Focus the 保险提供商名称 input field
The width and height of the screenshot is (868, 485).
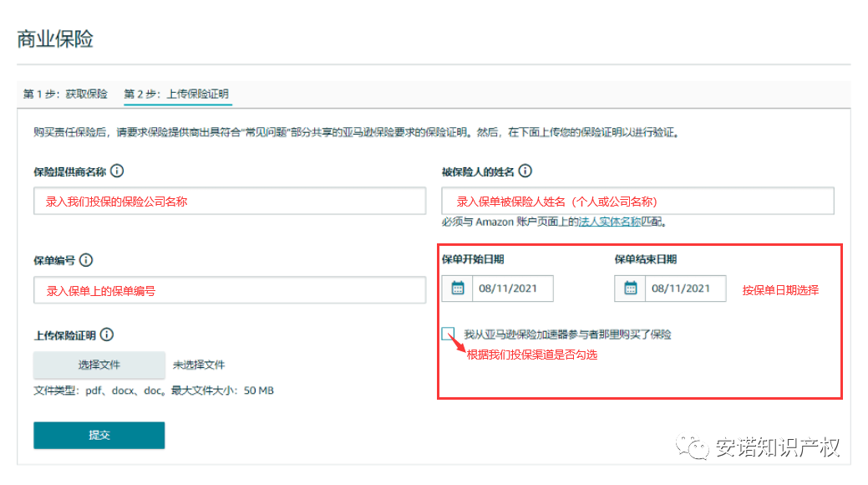tap(230, 201)
